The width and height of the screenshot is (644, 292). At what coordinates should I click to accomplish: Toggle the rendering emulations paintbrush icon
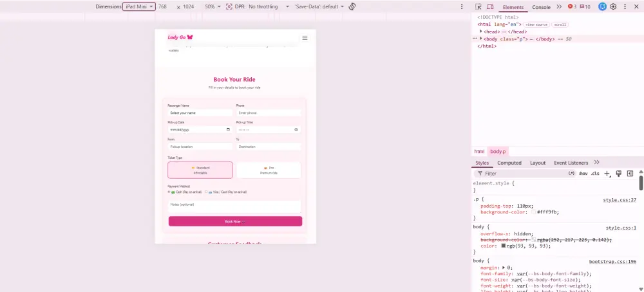point(618,174)
